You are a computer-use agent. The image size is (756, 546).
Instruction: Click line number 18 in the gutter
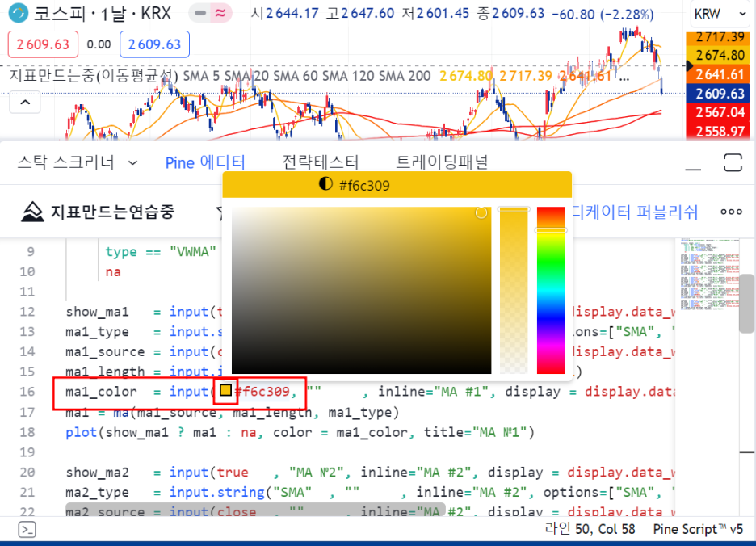click(x=27, y=432)
